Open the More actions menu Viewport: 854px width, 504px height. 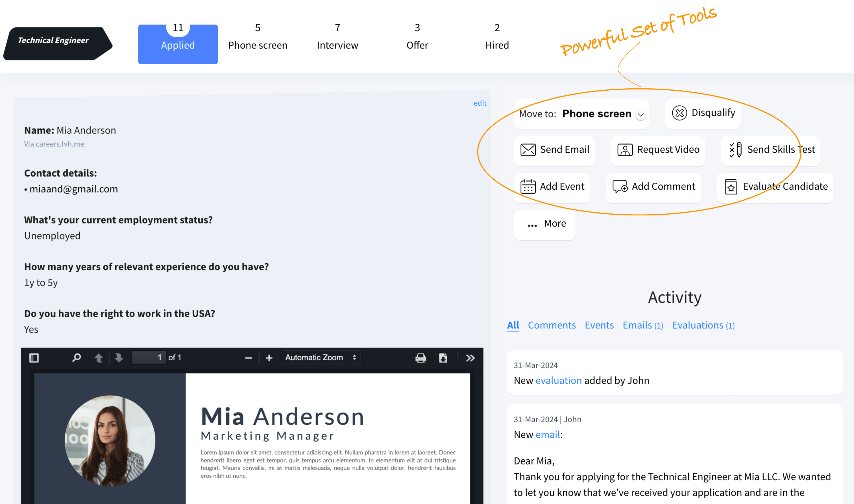[x=544, y=224]
